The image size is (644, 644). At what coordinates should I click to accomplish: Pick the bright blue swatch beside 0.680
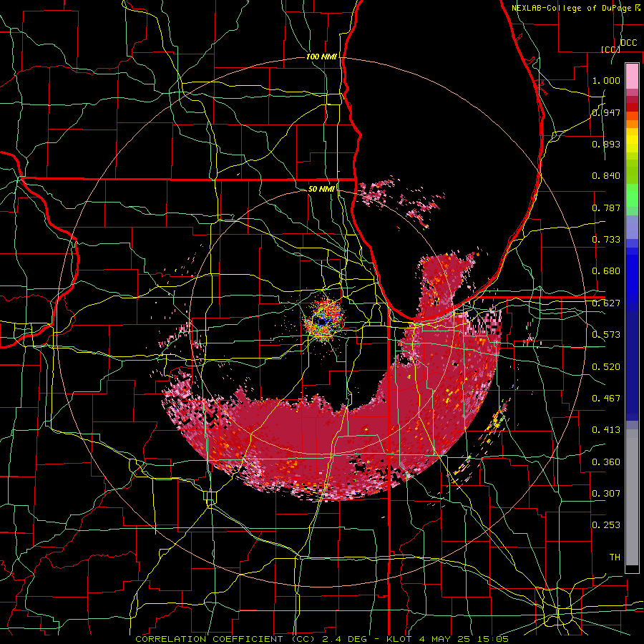pyautogui.click(x=632, y=275)
